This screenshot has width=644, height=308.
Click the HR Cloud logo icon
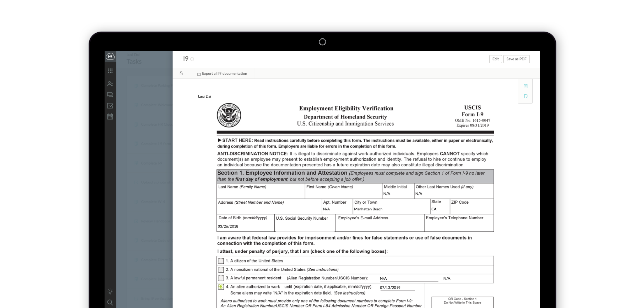pos(110,57)
